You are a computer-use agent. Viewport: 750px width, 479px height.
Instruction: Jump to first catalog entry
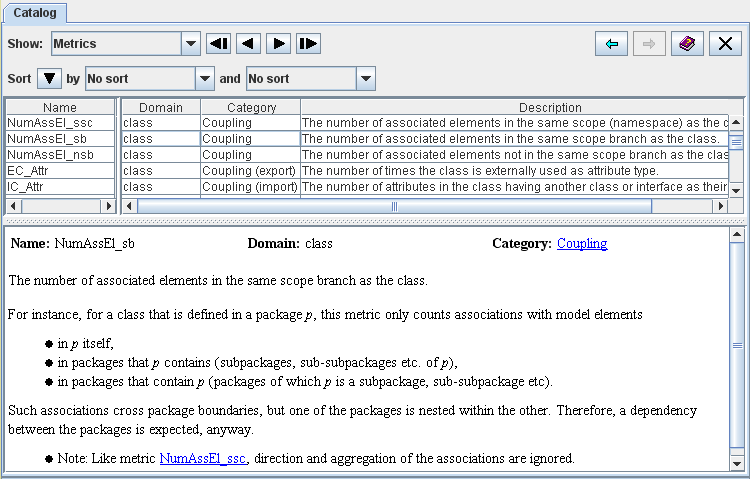coord(219,44)
